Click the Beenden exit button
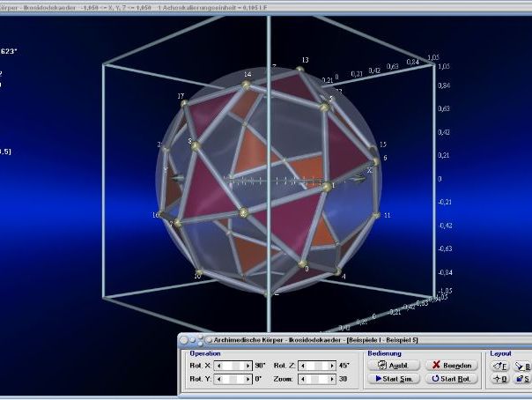 pyautogui.click(x=452, y=366)
